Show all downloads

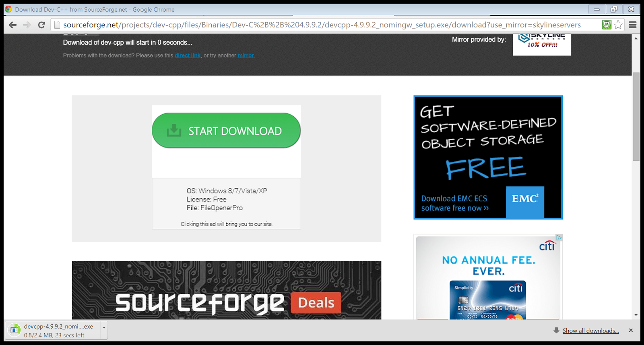point(590,331)
